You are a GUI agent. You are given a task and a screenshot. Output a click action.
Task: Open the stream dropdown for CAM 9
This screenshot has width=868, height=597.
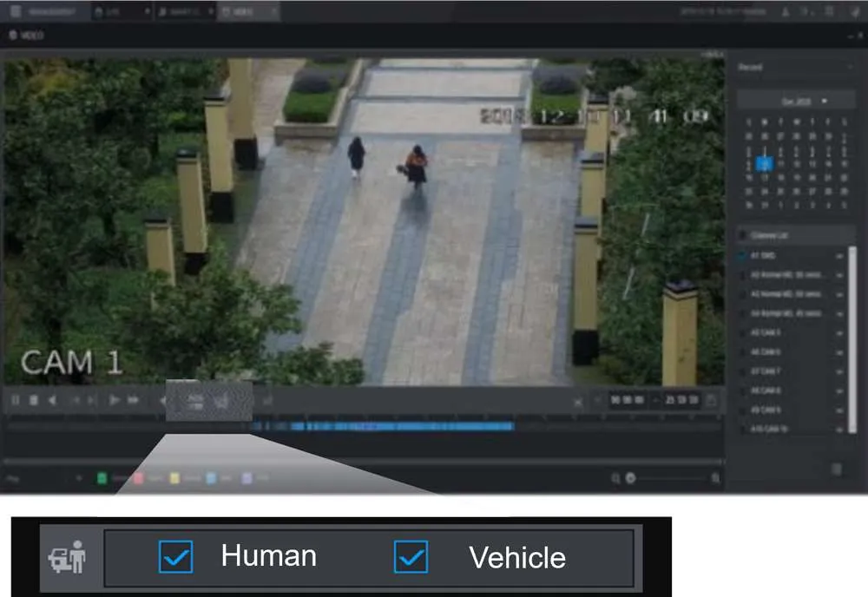pyautogui.click(x=839, y=410)
